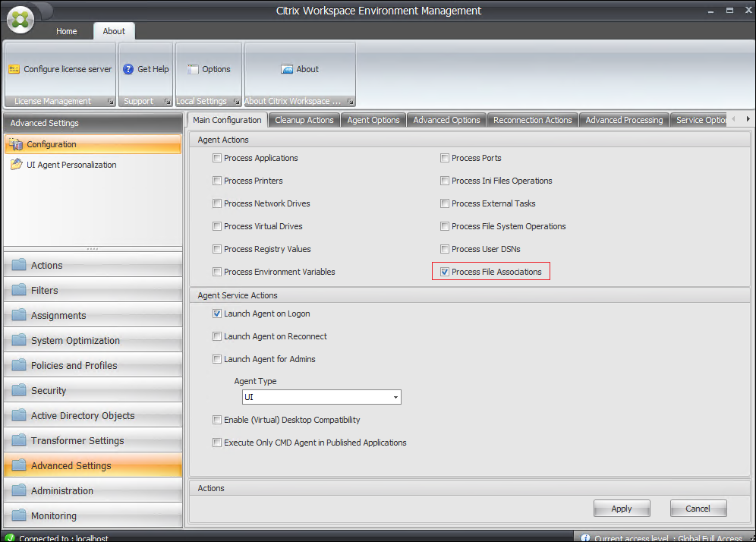Image resolution: width=756 pixels, height=542 pixels.
Task: Click the Active Directory Objects folder icon
Action: [x=19, y=415]
